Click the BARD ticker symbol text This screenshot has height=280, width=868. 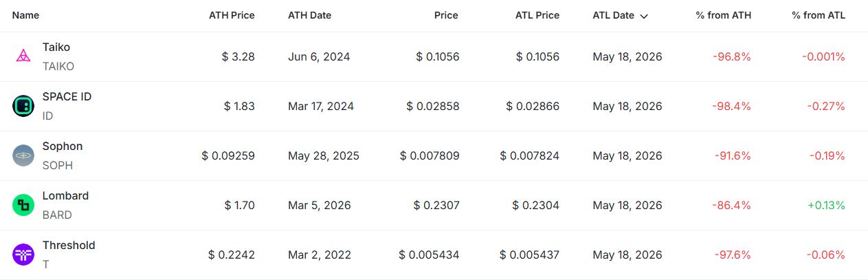pos(57,215)
